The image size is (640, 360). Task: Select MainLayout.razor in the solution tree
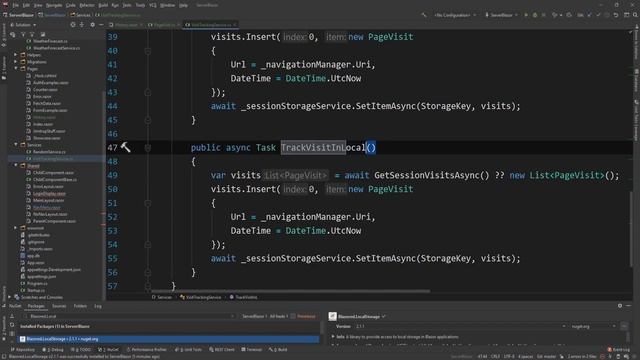[x=49, y=200]
